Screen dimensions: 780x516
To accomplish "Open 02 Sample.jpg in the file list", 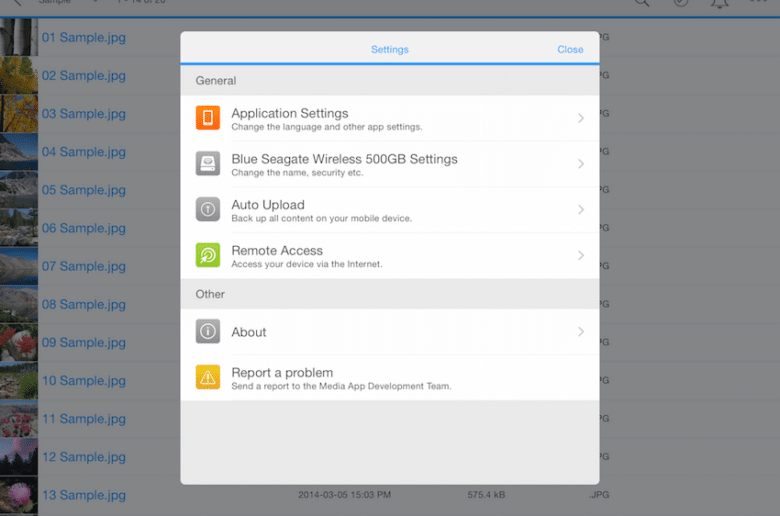I will click(x=84, y=76).
